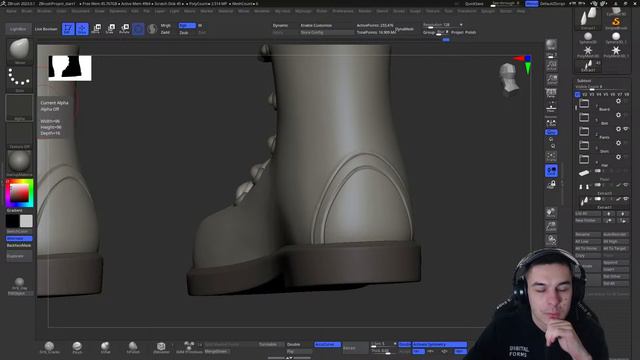The image size is (640, 360).
Task: Select SimpleBrush tool in Tool panel
Action: [616, 22]
